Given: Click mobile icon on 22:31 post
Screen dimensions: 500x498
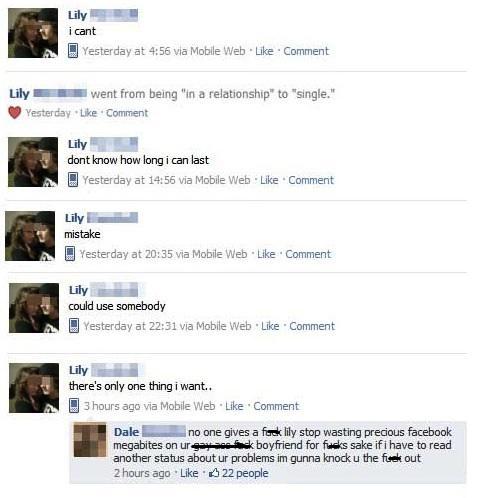Looking at the screenshot, I should tap(74, 326).
